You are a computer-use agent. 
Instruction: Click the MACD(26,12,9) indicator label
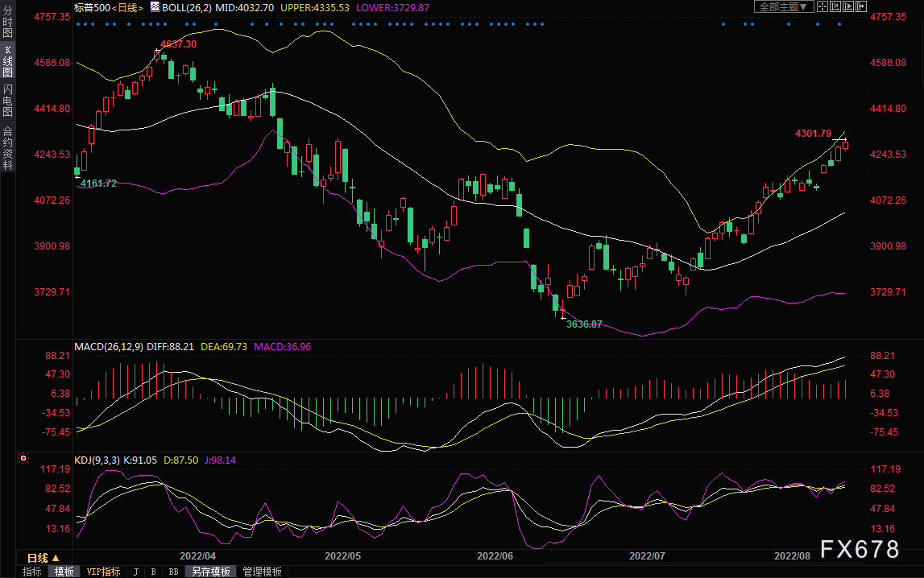(109, 347)
